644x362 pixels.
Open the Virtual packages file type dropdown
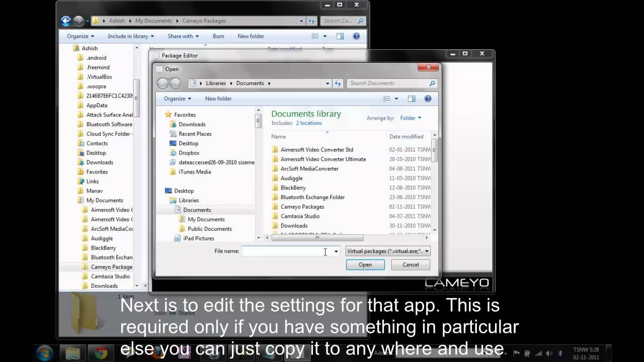[x=388, y=251]
